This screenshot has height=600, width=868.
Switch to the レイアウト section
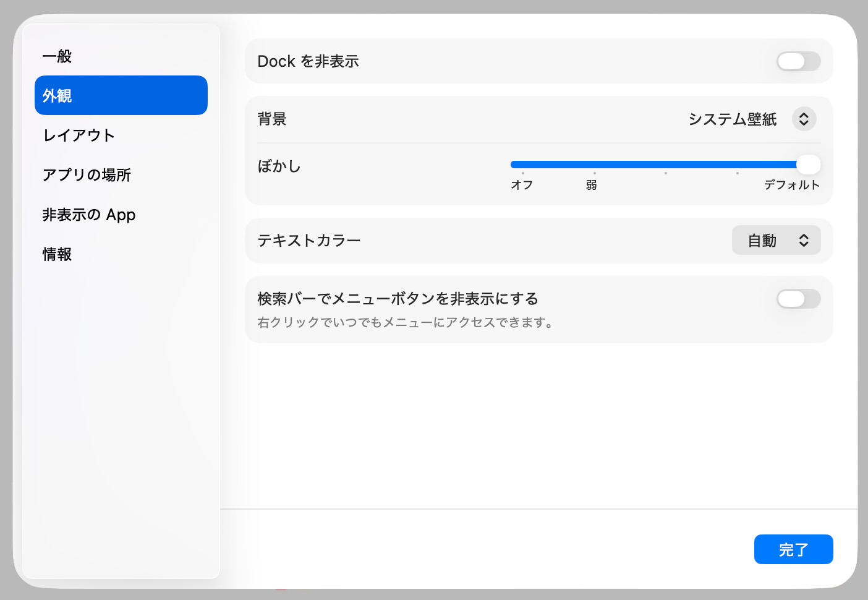pyautogui.click(x=121, y=135)
